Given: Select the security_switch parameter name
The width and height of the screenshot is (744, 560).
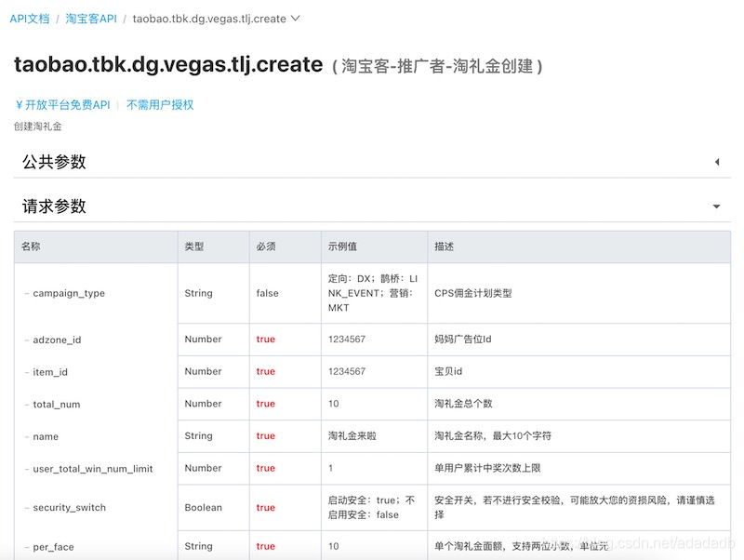Looking at the screenshot, I should [x=69, y=507].
